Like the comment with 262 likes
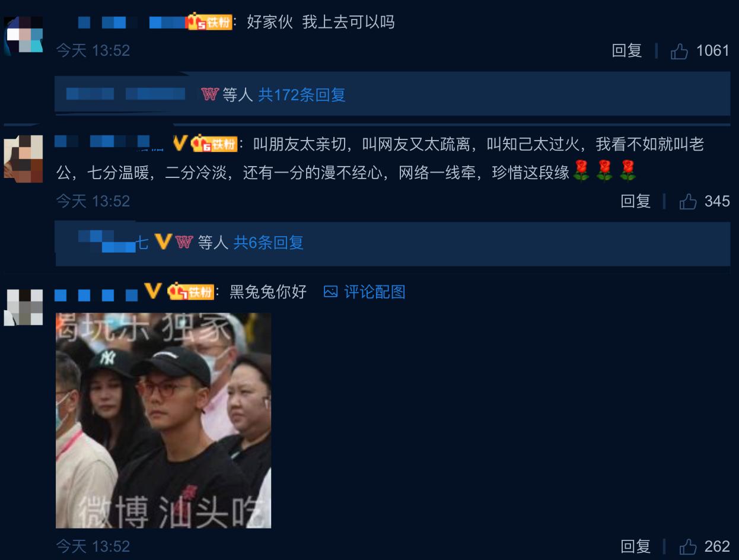 pos(688,546)
